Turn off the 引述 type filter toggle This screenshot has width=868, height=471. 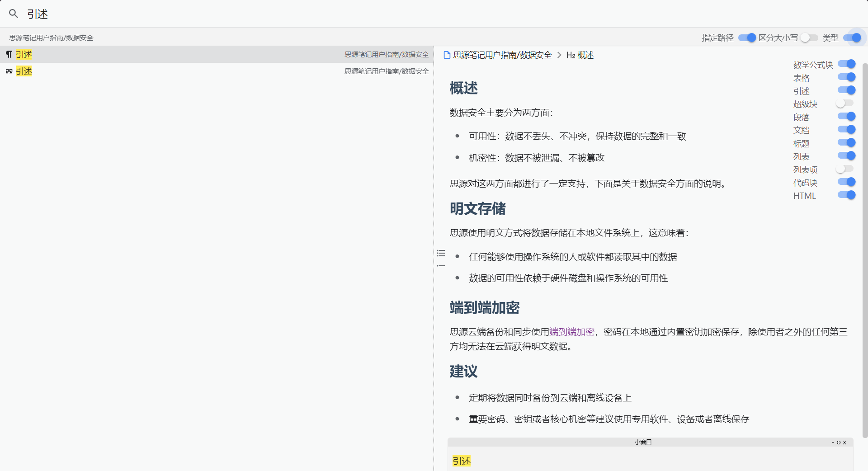coord(846,90)
